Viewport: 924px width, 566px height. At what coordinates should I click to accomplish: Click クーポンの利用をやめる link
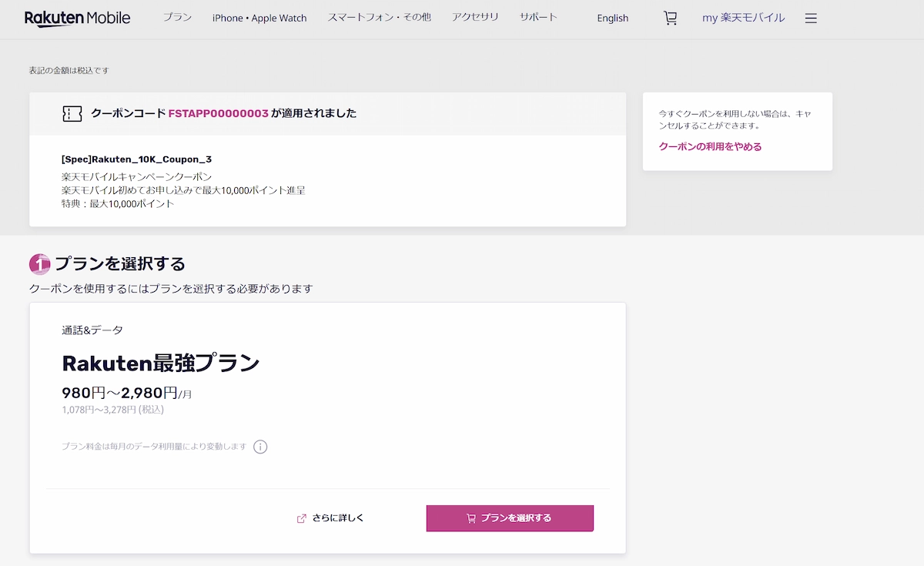pos(710,146)
